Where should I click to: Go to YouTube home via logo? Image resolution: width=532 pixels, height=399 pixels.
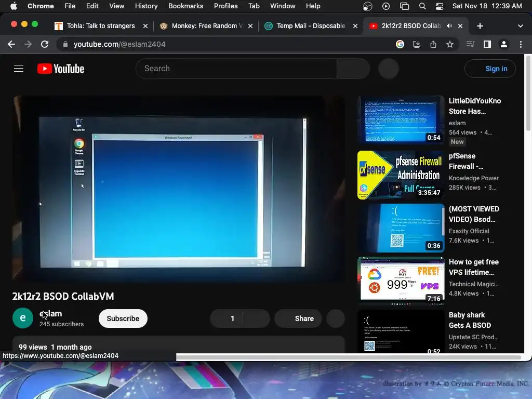point(61,69)
